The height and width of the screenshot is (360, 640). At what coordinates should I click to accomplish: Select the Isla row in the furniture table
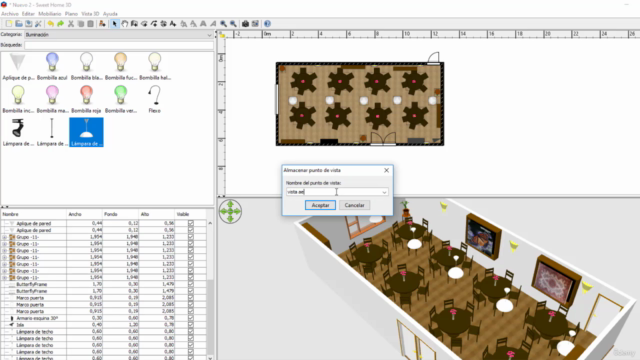pyautogui.click(x=103, y=325)
